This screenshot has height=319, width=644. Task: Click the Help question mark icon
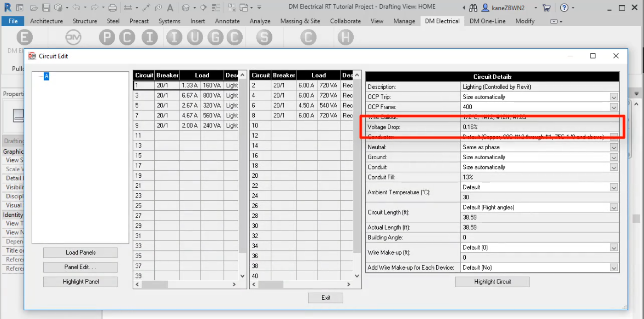click(564, 8)
